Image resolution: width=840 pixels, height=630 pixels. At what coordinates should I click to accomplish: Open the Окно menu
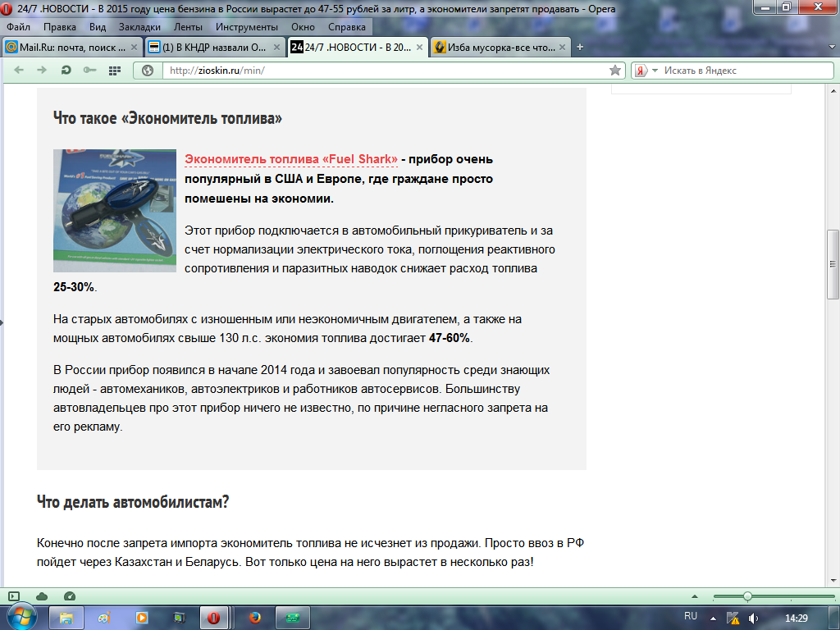(304, 27)
